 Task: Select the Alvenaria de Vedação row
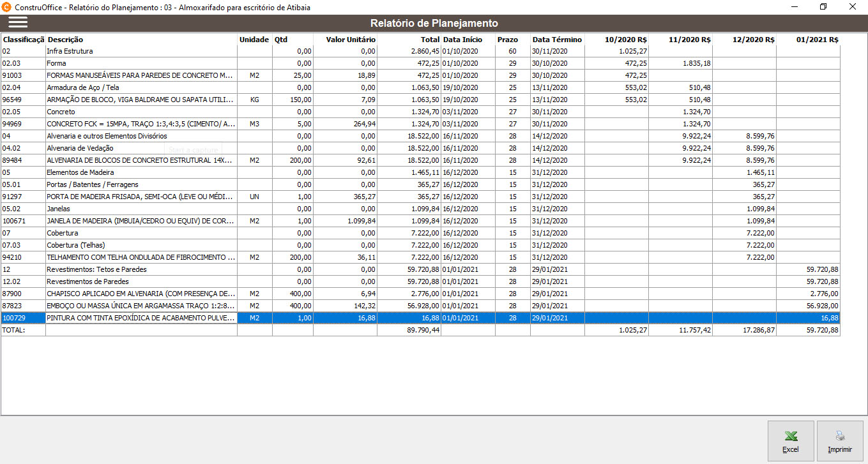pyautogui.click(x=420, y=148)
